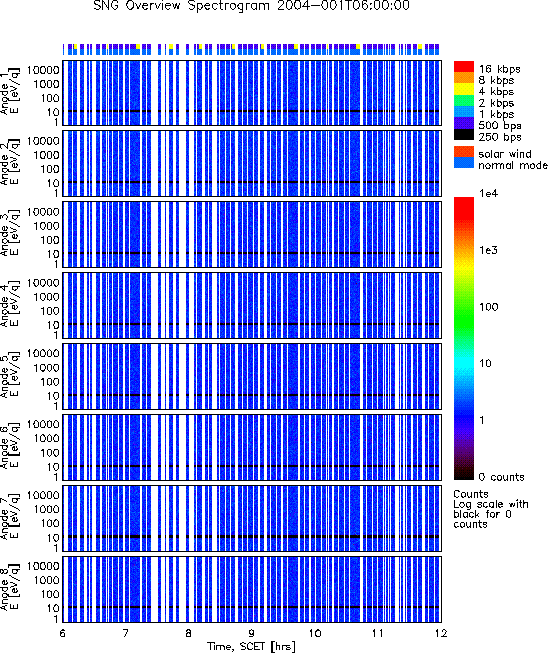Viewport: 548px width, 653px height.
Task: Click the Anode 6 spectrogram panel
Action: pos(252,447)
